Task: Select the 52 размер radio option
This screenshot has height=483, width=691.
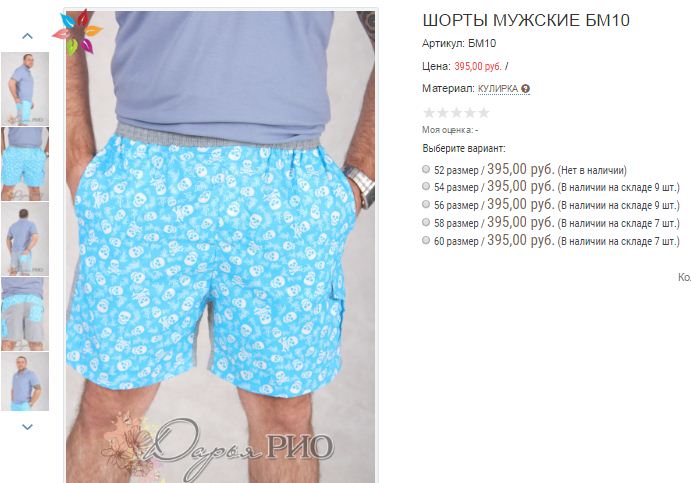Action: 426,169
